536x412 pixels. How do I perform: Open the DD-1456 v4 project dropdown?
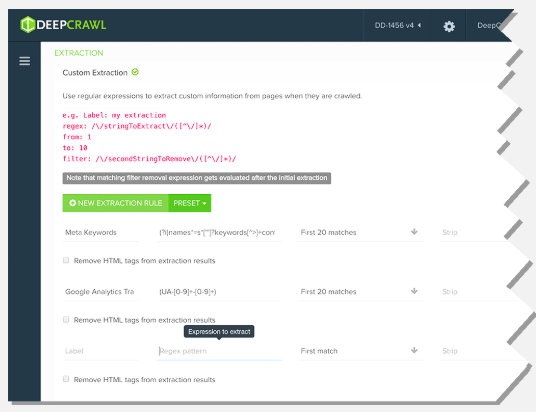(x=398, y=26)
